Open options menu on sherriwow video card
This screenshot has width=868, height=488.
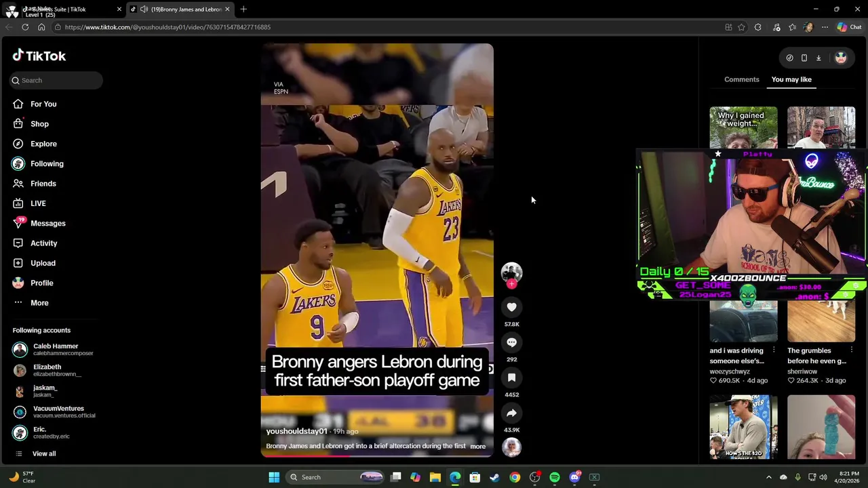tap(851, 350)
